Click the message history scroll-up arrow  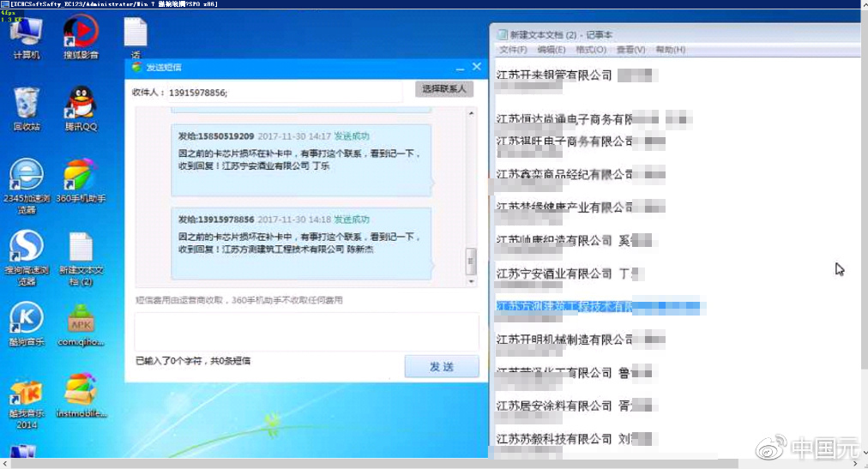pyautogui.click(x=471, y=113)
